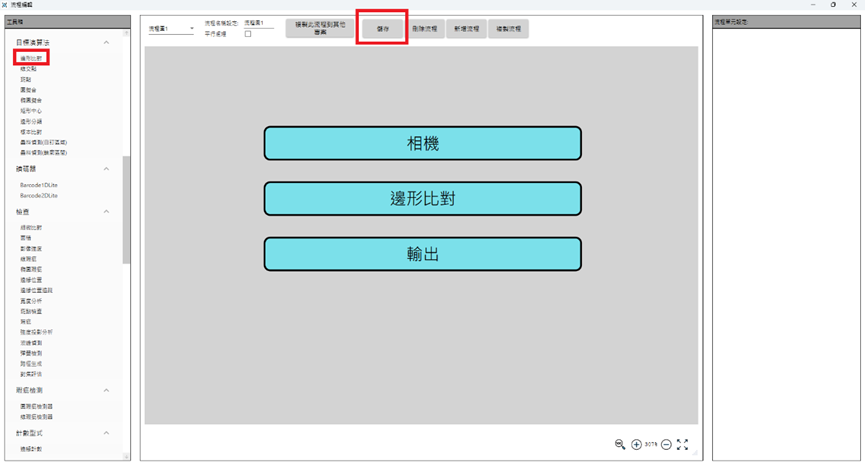Click the 新增流程 add flow button
The width and height of the screenshot is (865, 464).
point(466,29)
